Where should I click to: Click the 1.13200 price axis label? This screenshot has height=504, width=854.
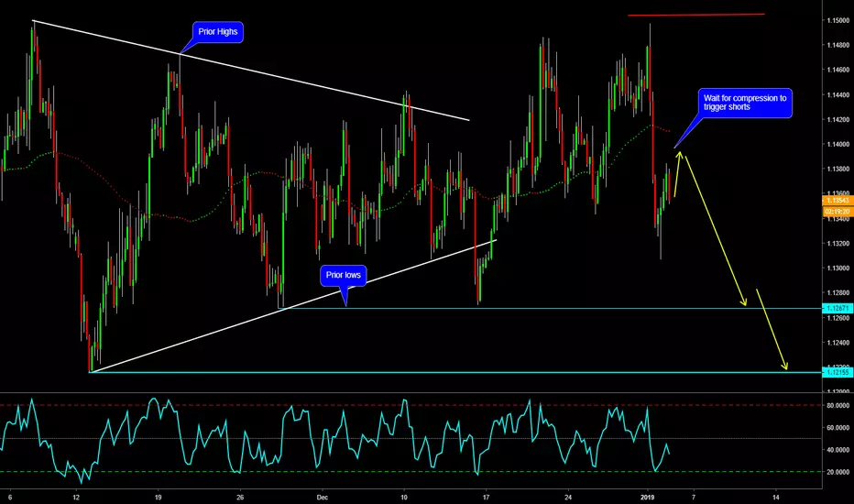[x=838, y=244]
